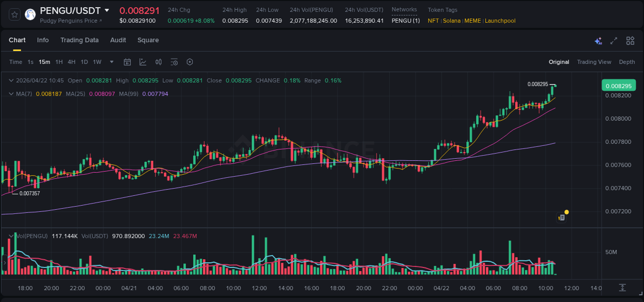Viewport: 644px width, 302px height.
Task: Open the extra timeframe dropdown next to 1W
Action: (111, 62)
